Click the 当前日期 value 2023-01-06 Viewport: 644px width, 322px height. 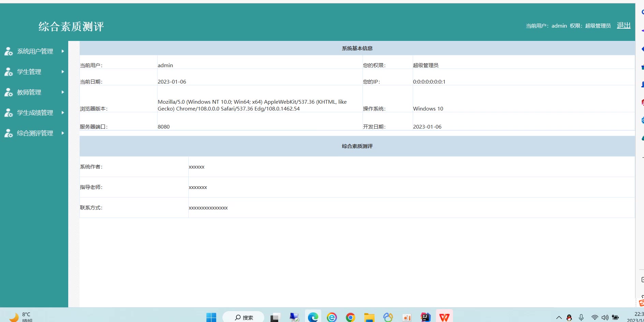coord(172,82)
